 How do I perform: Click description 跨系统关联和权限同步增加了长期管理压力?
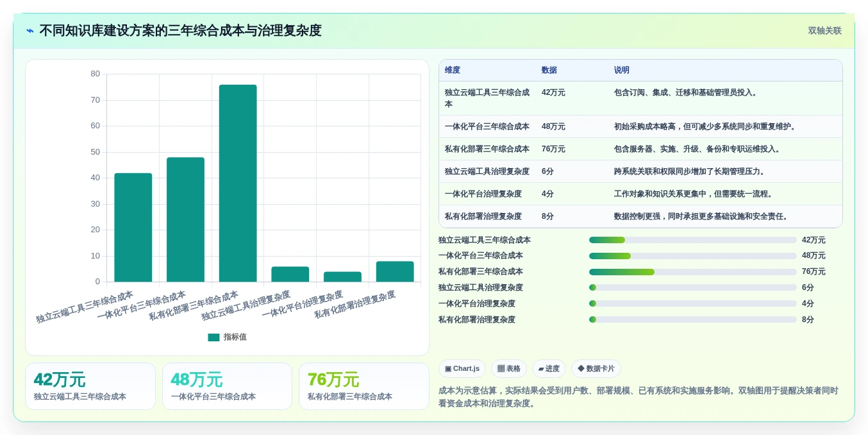coord(690,171)
